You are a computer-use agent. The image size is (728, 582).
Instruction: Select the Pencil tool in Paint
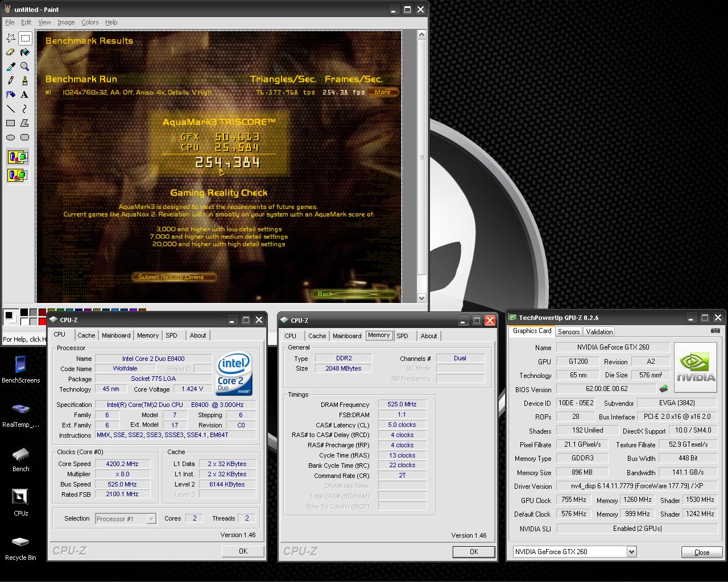coord(11,81)
